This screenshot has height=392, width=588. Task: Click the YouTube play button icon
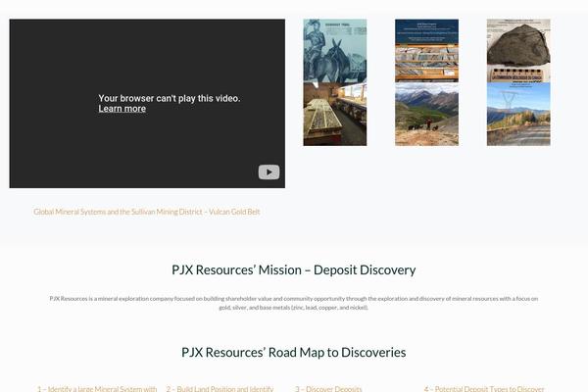pos(269,172)
